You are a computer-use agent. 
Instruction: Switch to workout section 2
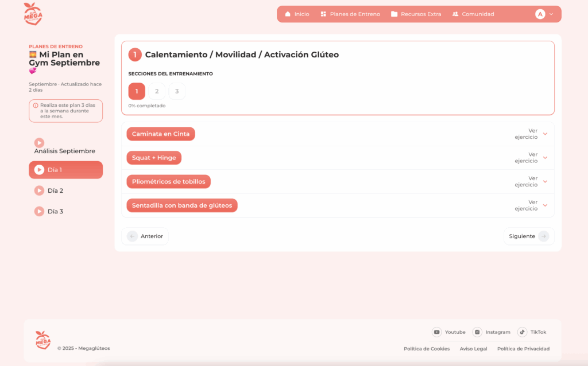(x=157, y=91)
